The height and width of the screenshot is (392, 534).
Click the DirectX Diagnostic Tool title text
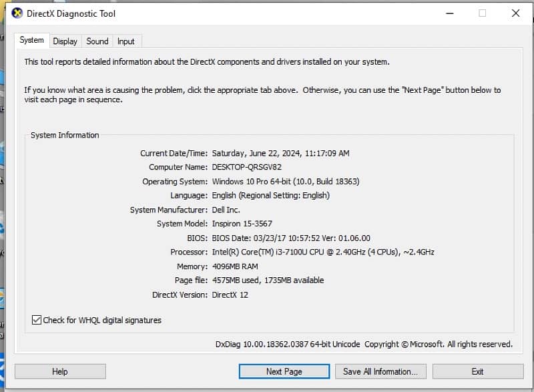point(71,13)
